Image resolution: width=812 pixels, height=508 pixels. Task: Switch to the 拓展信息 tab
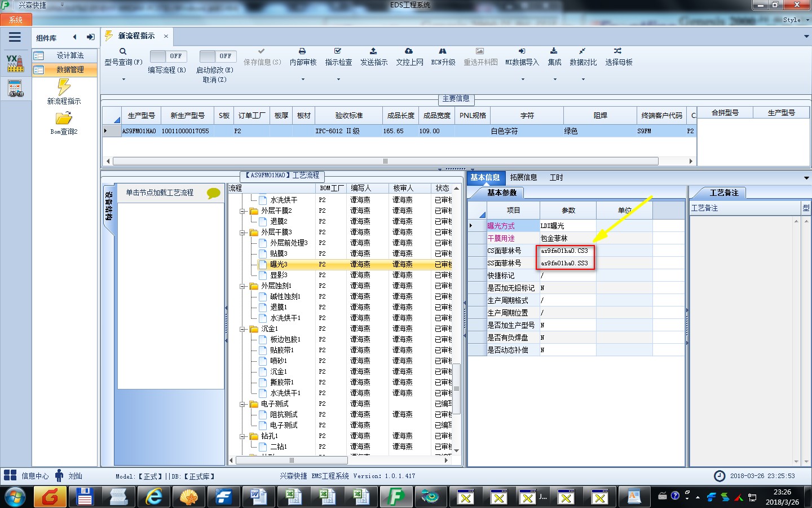tap(523, 177)
